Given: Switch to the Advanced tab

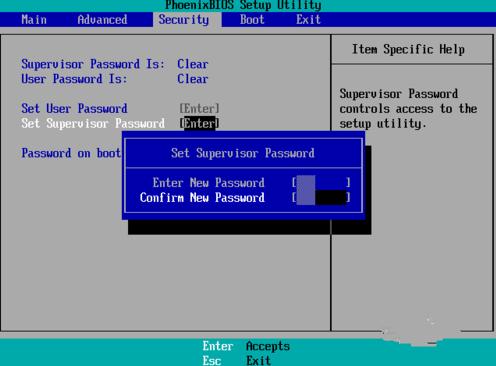Looking at the screenshot, I should tap(102, 20).
